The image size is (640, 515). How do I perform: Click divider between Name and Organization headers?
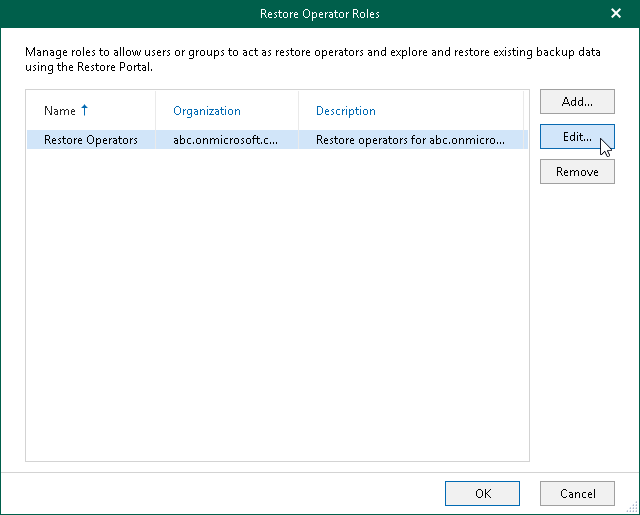[x=155, y=111]
